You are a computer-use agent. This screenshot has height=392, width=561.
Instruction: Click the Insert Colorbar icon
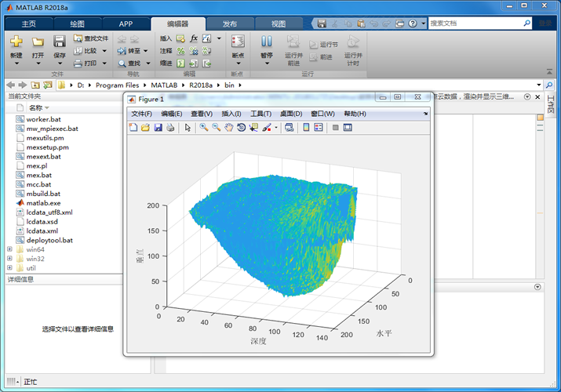click(x=306, y=128)
